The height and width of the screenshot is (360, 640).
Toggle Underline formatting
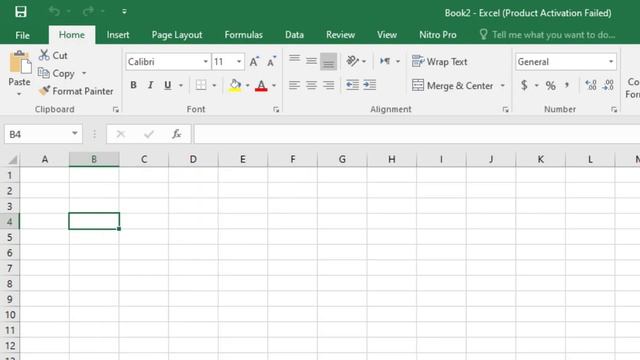(167, 85)
